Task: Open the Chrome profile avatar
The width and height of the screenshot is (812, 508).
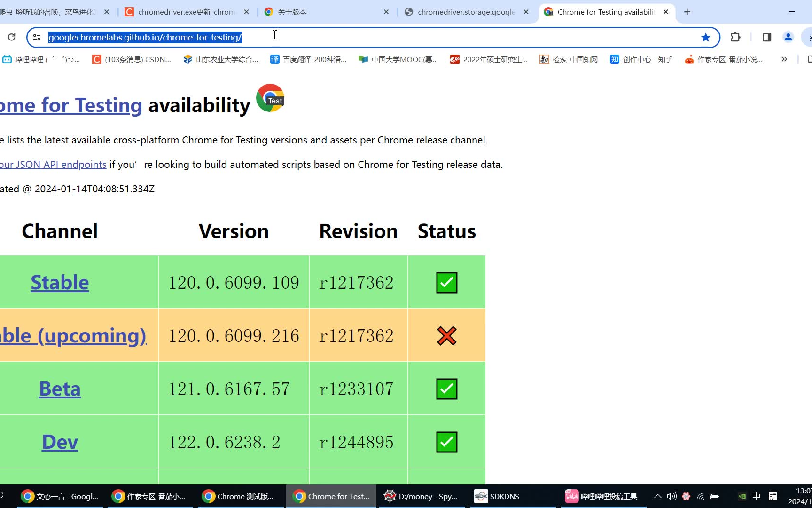Action: (788, 37)
